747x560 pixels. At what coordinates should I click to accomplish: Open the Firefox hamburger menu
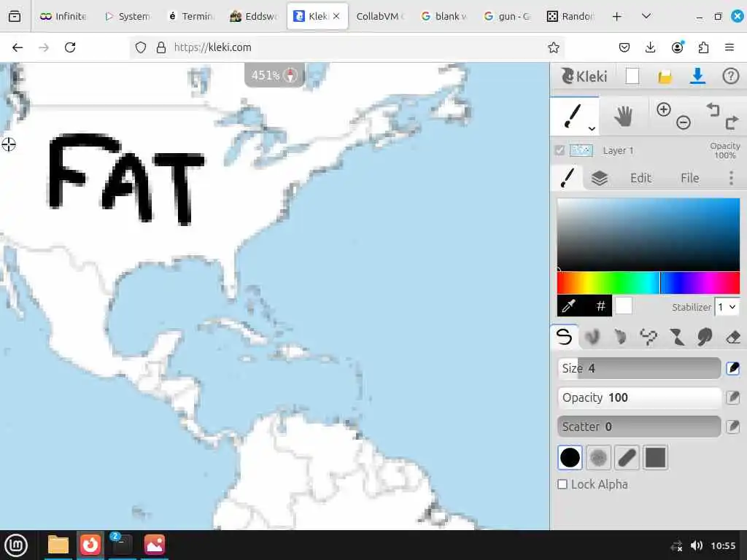coord(729,47)
